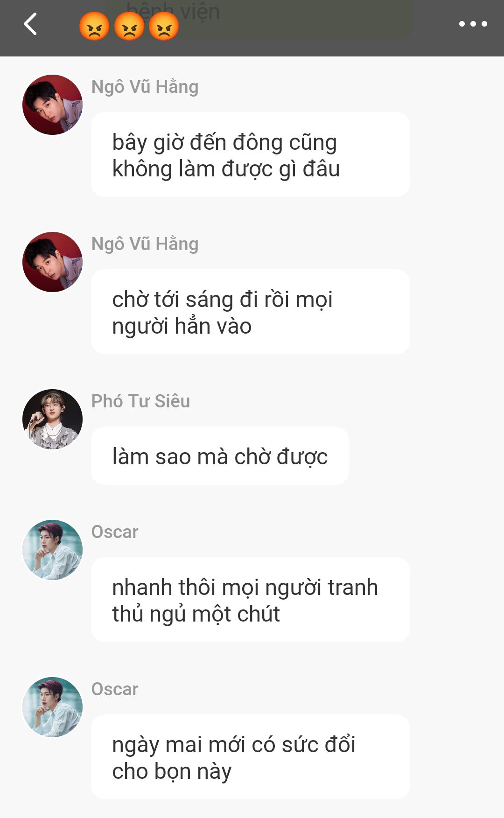Tap the sender name Phó Tư Siêu
The height and width of the screenshot is (818, 504).
coord(140,401)
